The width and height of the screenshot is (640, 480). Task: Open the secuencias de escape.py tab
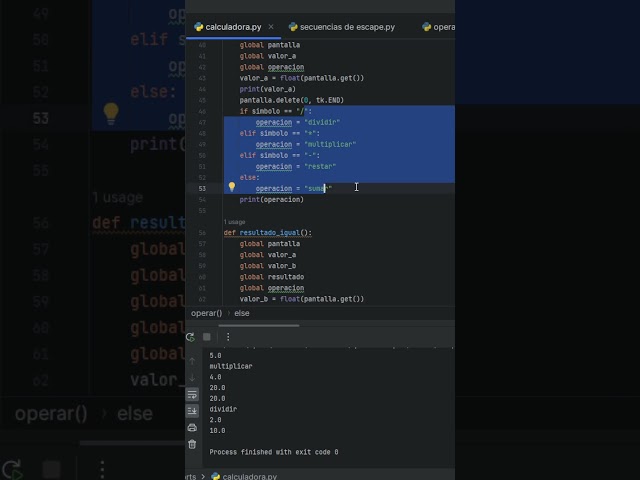pyautogui.click(x=342, y=27)
